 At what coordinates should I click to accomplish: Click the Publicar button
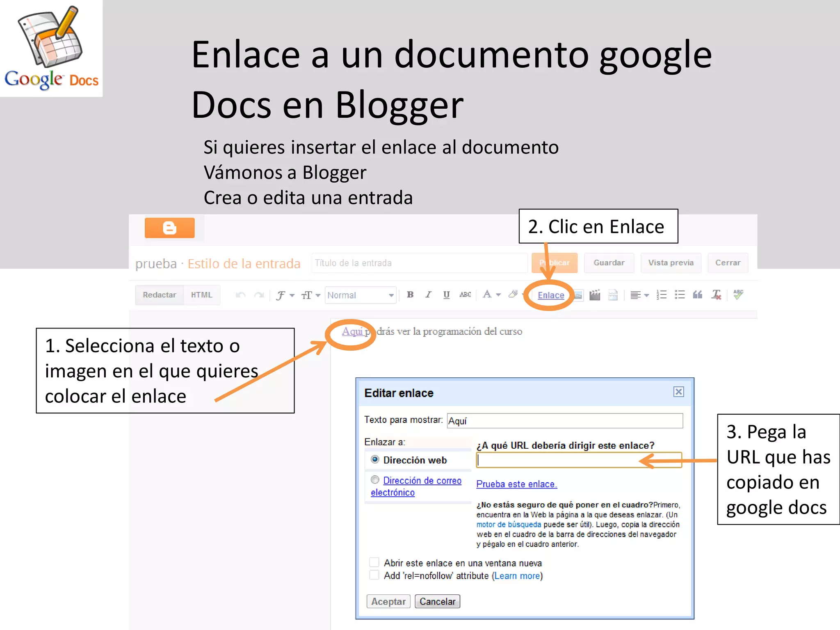[x=555, y=263]
